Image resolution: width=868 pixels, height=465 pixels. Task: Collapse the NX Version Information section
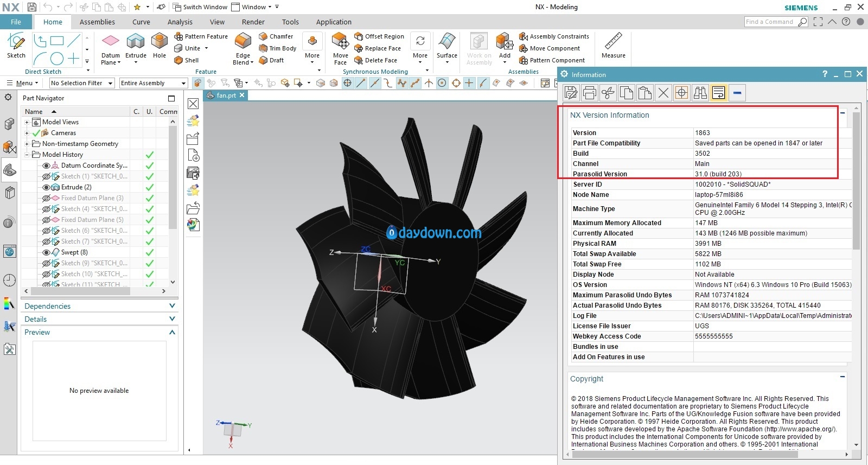click(x=843, y=113)
